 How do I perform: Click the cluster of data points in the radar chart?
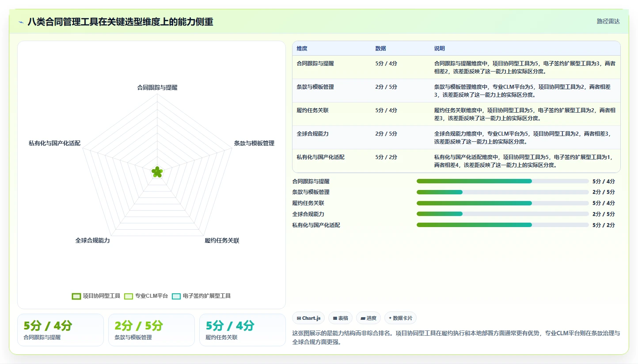pyautogui.click(x=157, y=172)
